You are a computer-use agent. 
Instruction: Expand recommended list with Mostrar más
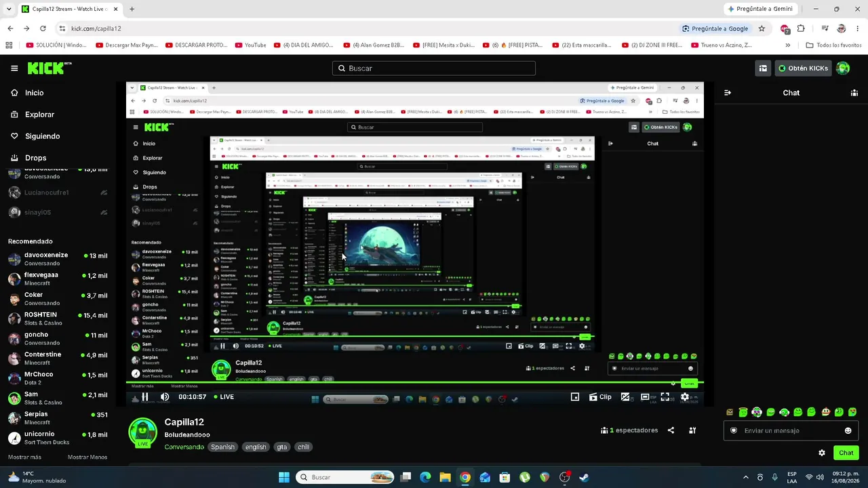pyautogui.click(x=24, y=457)
